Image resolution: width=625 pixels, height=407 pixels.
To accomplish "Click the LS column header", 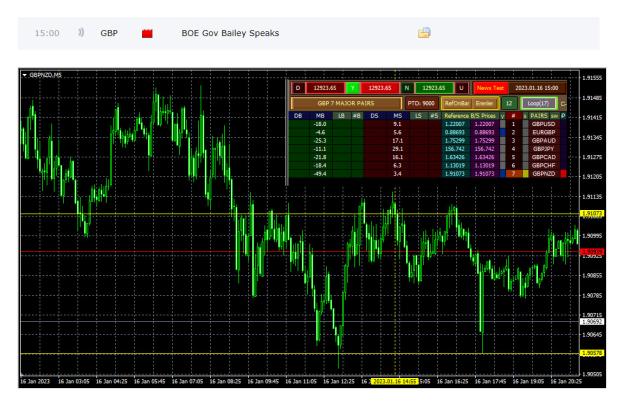I will click(418, 116).
